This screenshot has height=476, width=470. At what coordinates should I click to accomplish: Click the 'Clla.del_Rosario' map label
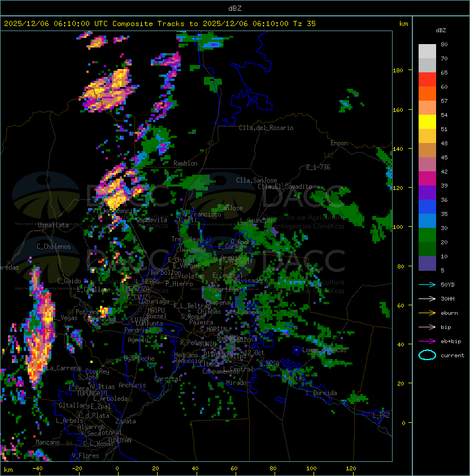(266, 128)
